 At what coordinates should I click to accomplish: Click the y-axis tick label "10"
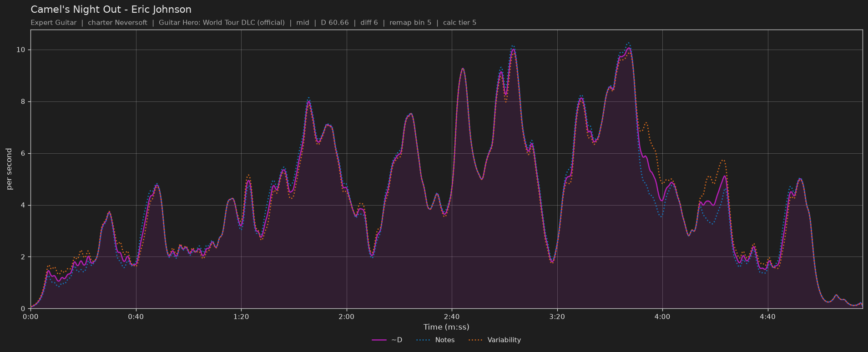[x=21, y=50]
